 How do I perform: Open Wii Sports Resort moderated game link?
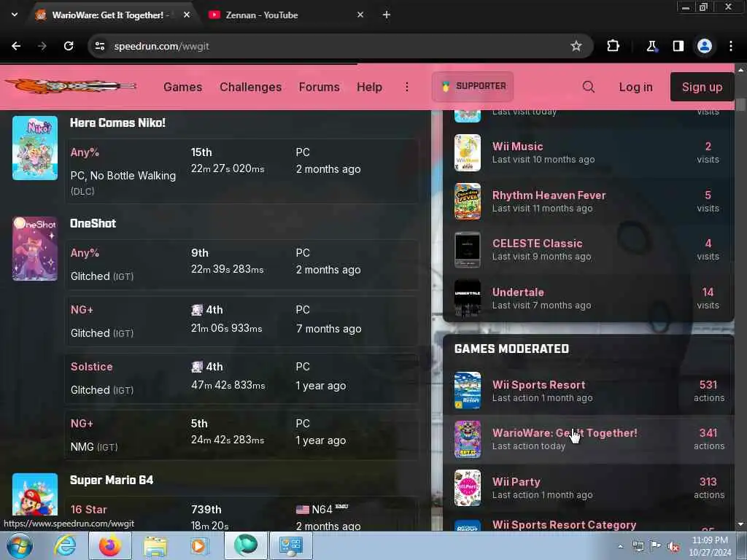pyautogui.click(x=539, y=385)
